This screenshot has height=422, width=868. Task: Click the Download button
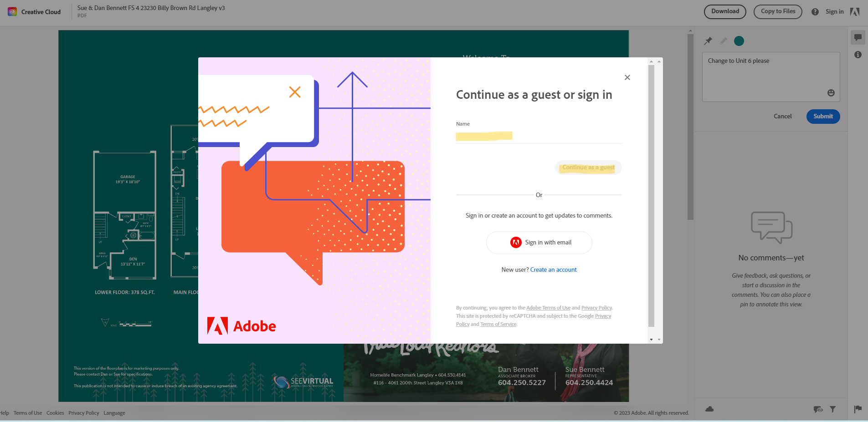(725, 12)
